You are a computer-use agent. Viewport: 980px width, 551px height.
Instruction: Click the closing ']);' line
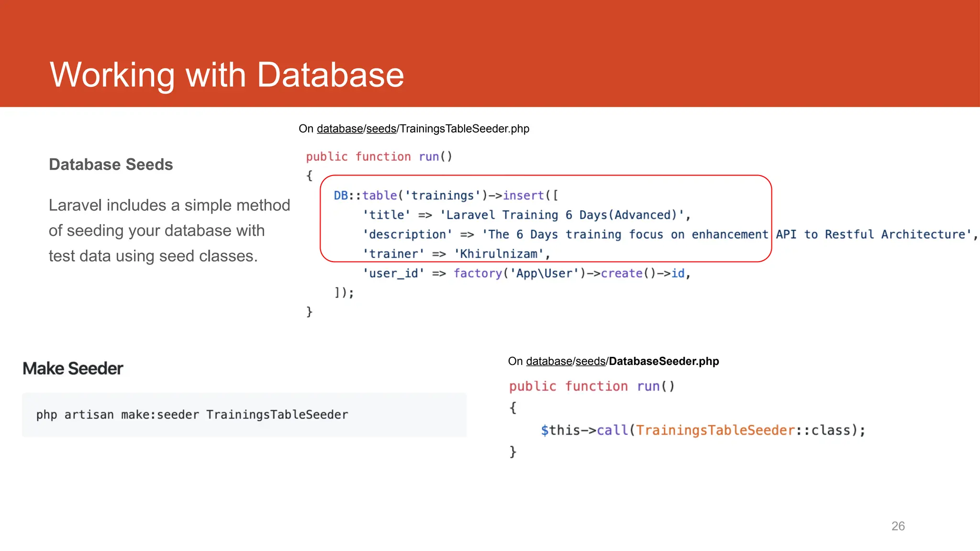(344, 292)
